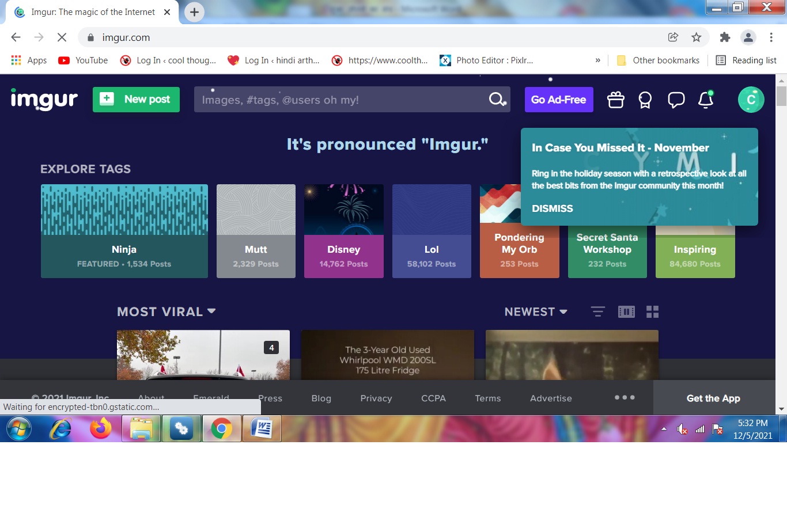This screenshot has width=787, height=532.
Task: Expand the Most Viral dropdown
Action: pos(167,311)
